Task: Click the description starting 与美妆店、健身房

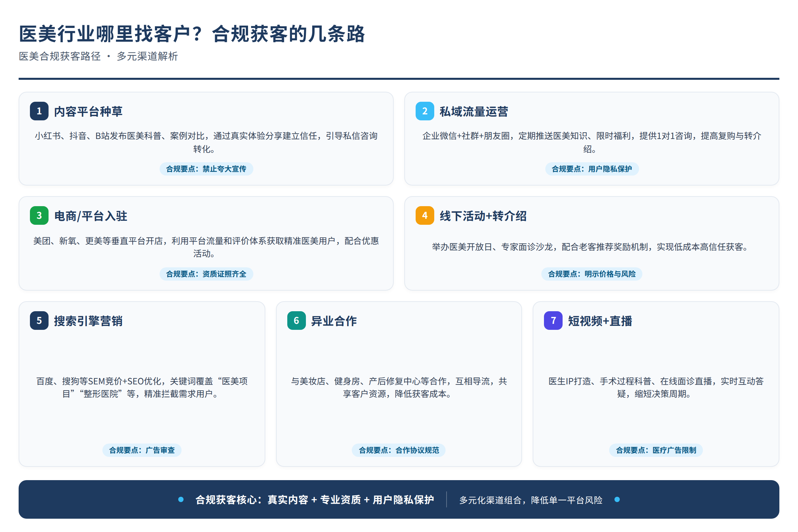Action: (x=399, y=387)
